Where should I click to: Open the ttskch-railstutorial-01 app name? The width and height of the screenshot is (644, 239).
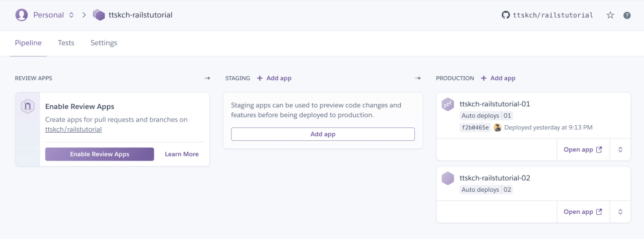(495, 104)
